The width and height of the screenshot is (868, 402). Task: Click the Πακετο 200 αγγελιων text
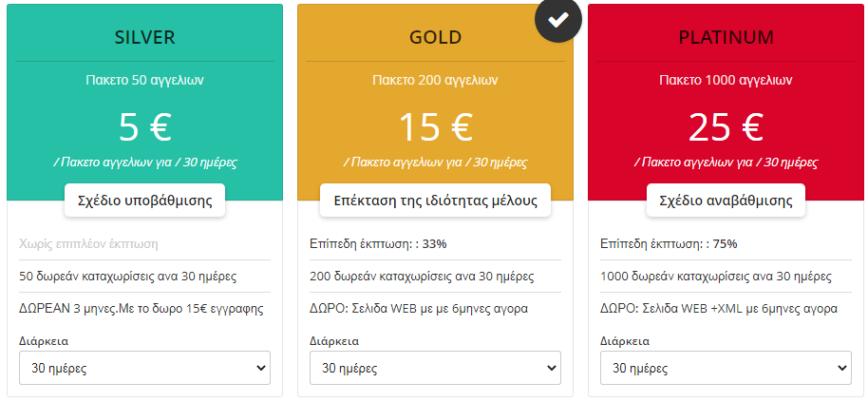[435, 81]
